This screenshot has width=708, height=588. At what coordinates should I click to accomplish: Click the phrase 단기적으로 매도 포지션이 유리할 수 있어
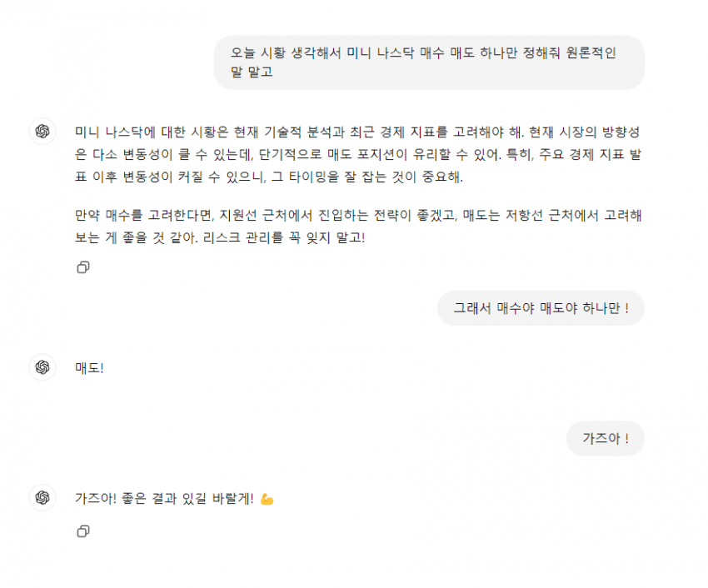click(380, 154)
